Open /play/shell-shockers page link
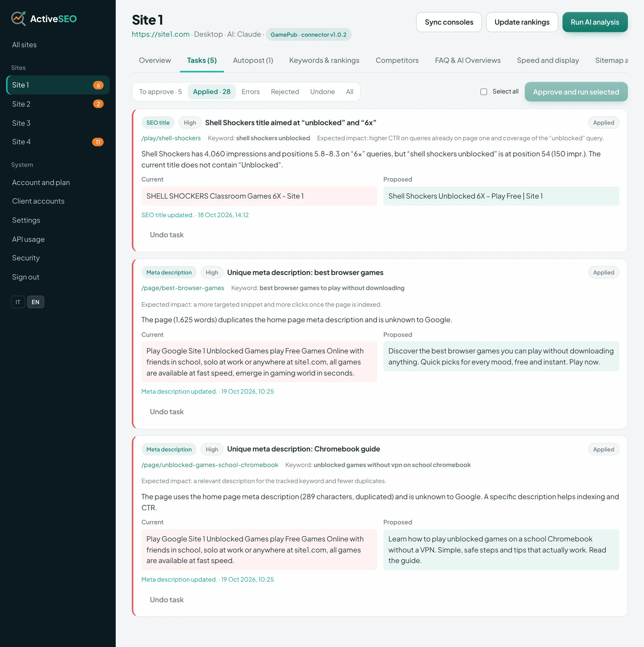Screen dimensions: 644x647 click(171, 138)
